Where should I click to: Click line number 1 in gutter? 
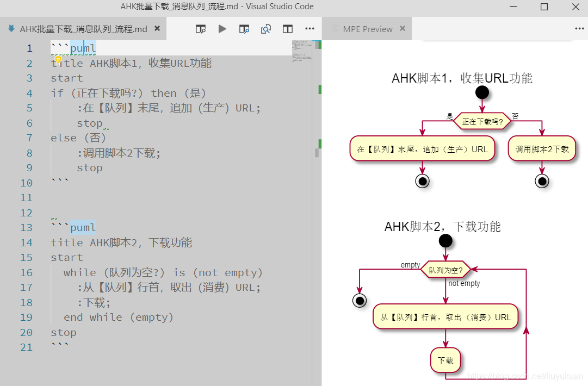tap(29, 48)
